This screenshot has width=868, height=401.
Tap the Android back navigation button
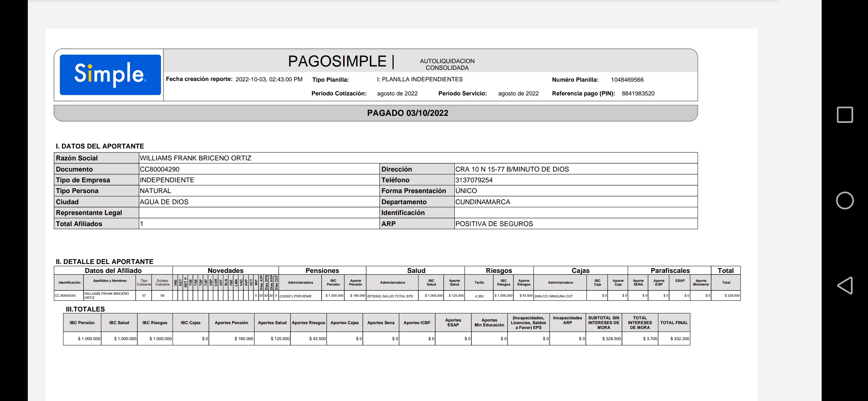pyautogui.click(x=845, y=286)
